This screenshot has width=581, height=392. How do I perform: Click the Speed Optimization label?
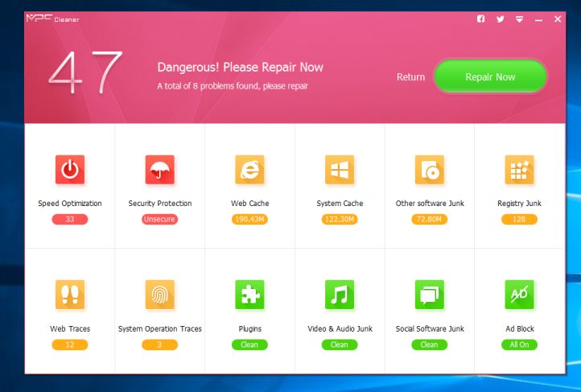[x=70, y=204]
